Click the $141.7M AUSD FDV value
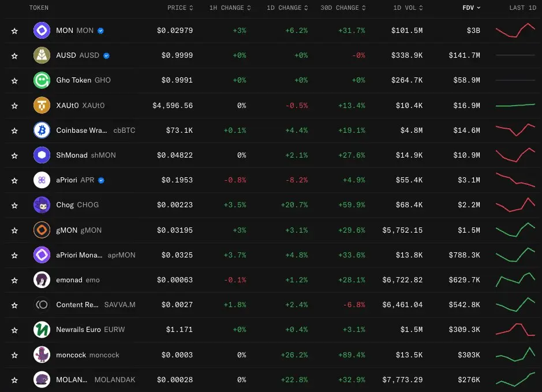 464,55
